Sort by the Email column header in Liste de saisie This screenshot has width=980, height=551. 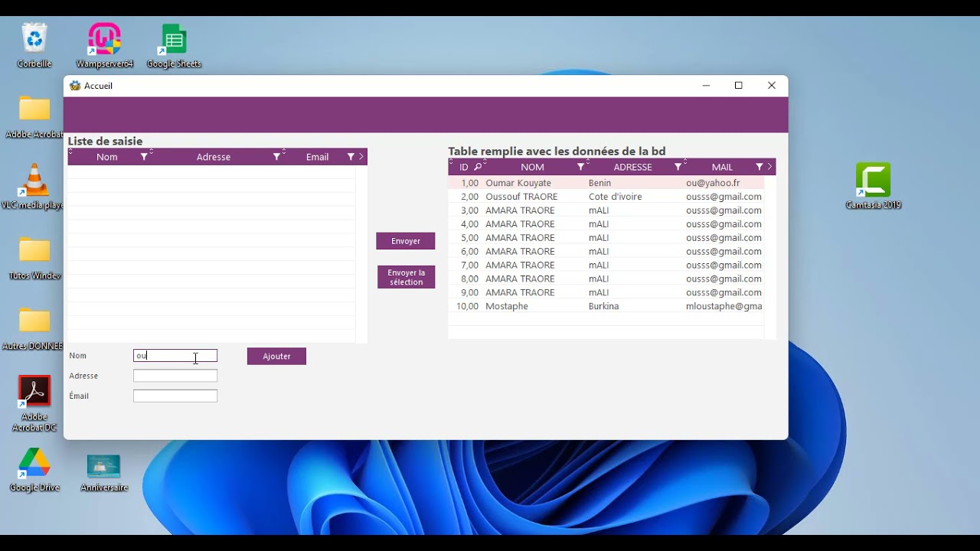pyautogui.click(x=318, y=157)
